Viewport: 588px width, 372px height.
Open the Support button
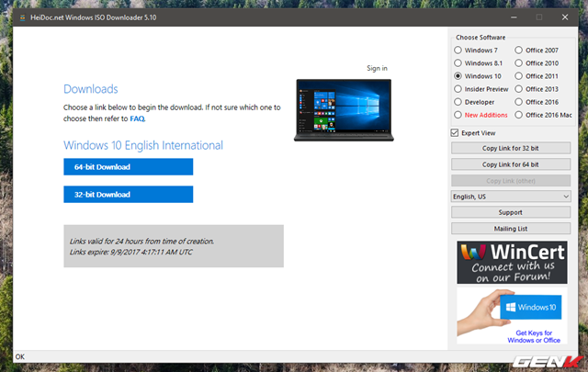click(511, 212)
